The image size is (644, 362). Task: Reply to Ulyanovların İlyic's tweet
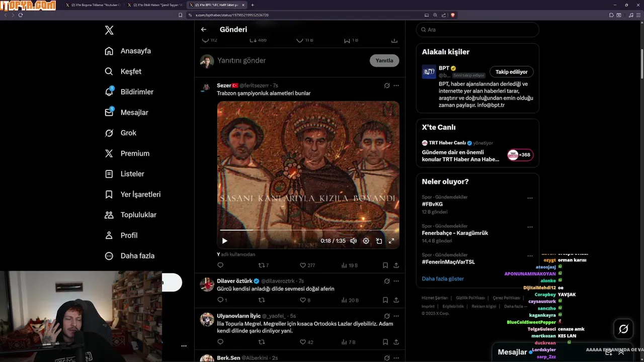click(x=220, y=342)
